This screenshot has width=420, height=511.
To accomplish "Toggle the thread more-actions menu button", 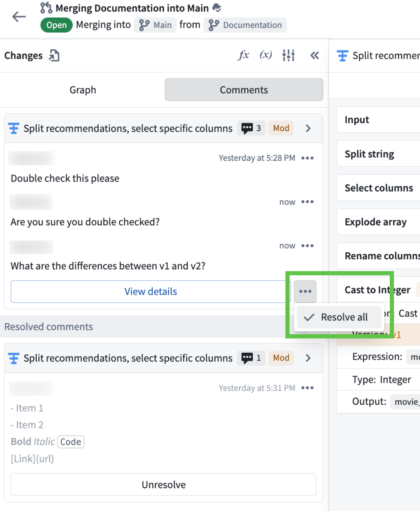I will pos(305,291).
